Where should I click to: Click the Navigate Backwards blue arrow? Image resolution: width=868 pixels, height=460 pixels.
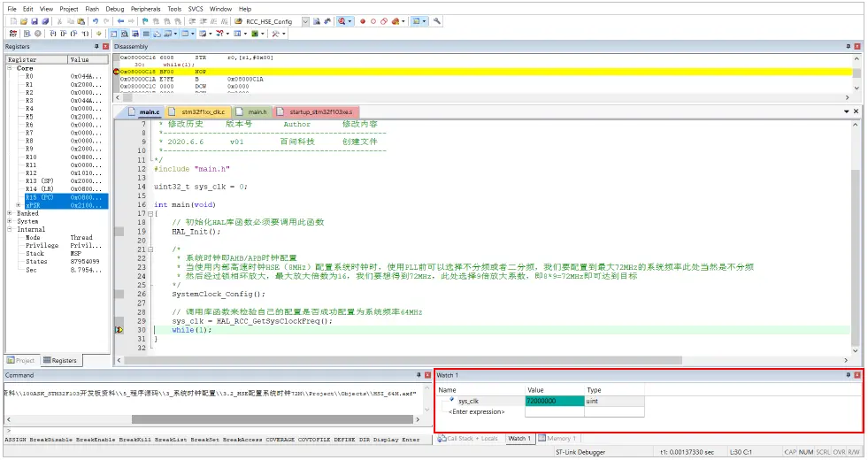tap(121, 21)
